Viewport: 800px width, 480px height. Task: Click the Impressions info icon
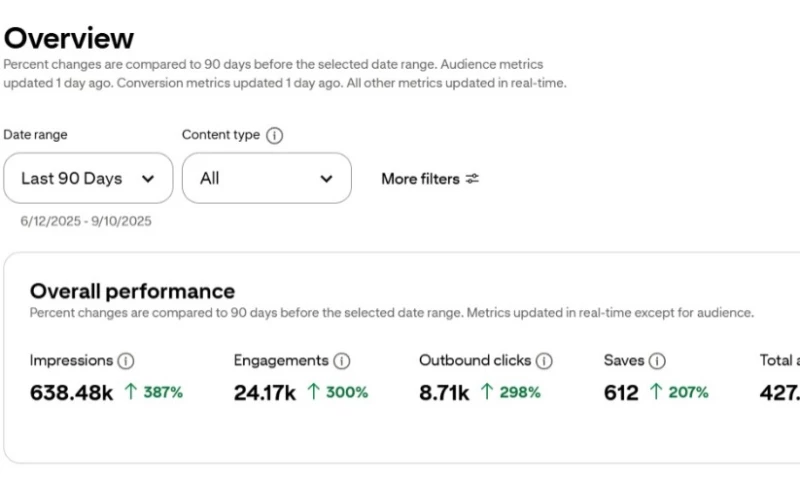click(126, 361)
